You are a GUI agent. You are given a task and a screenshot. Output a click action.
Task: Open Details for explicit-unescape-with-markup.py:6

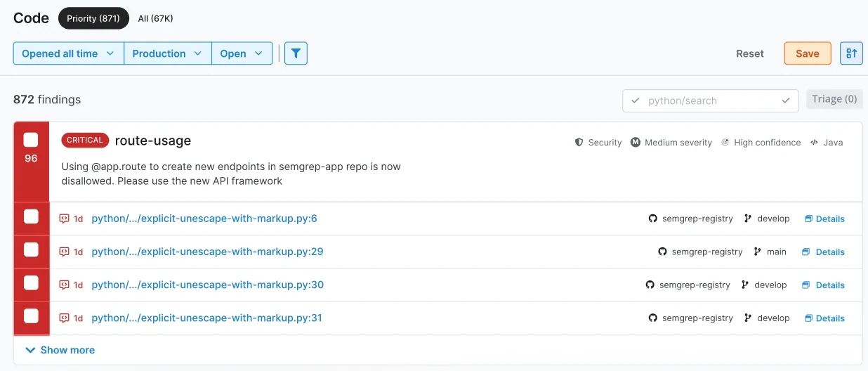click(x=824, y=219)
